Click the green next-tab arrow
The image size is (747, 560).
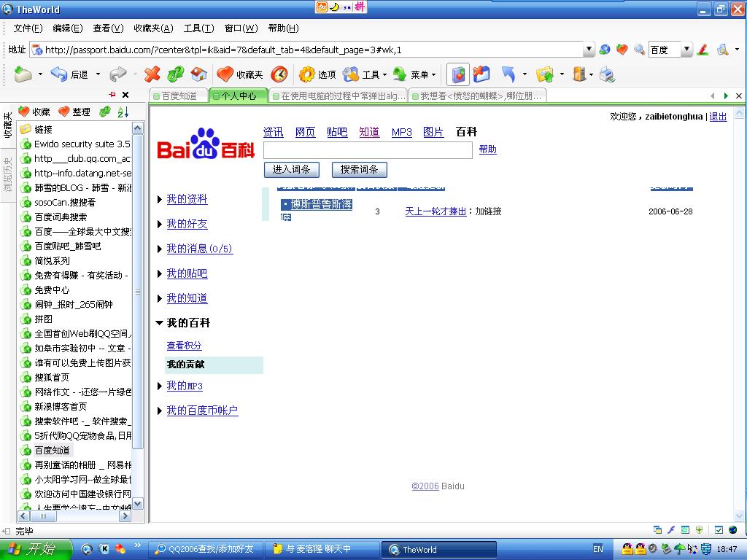(726, 96)
